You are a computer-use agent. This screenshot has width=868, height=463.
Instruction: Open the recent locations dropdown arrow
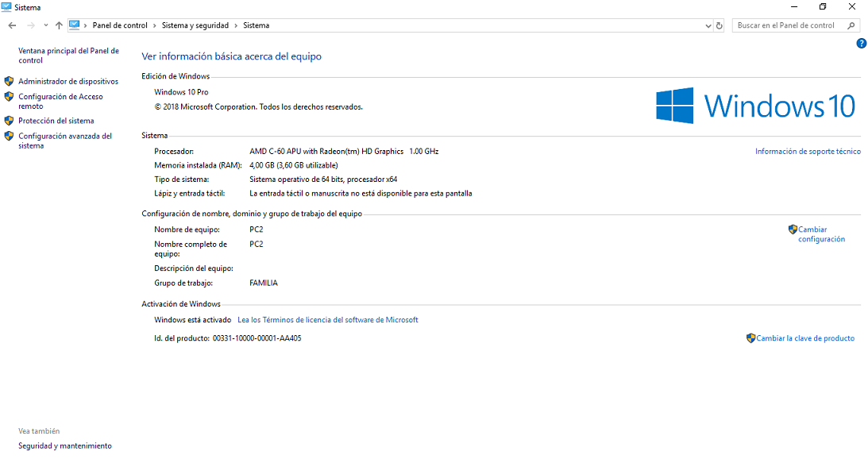click(45, 25)
